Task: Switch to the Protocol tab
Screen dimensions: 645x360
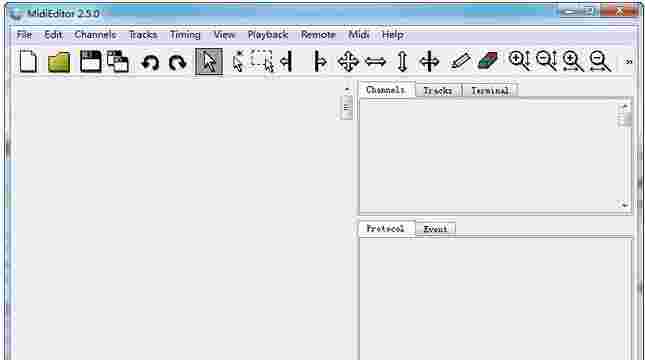Action: tap(386, 228)
